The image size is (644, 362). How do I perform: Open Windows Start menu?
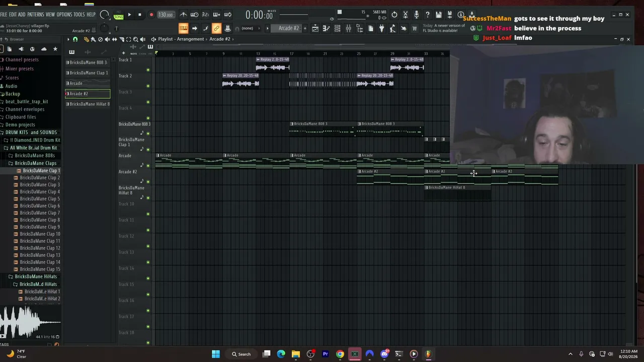pyautogui.click(x=215, y=354)
